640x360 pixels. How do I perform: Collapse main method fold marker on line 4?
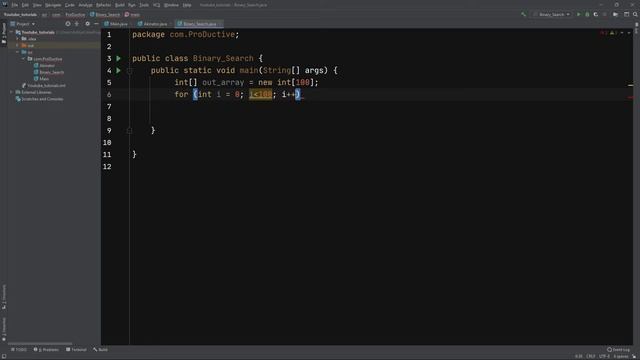129,71
